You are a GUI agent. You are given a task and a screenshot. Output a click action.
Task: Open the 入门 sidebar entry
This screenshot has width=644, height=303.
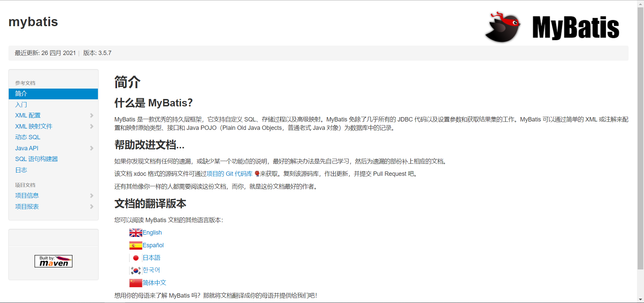(x=21, y=105)
